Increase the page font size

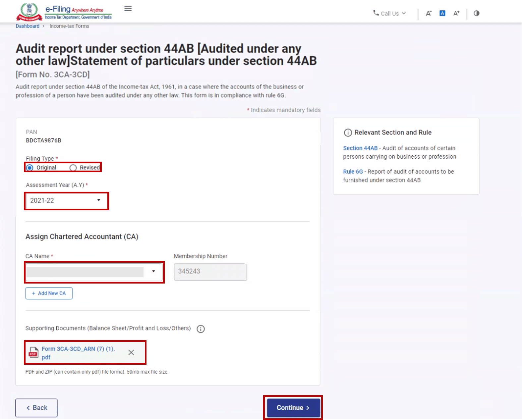[x=456, y=13]
